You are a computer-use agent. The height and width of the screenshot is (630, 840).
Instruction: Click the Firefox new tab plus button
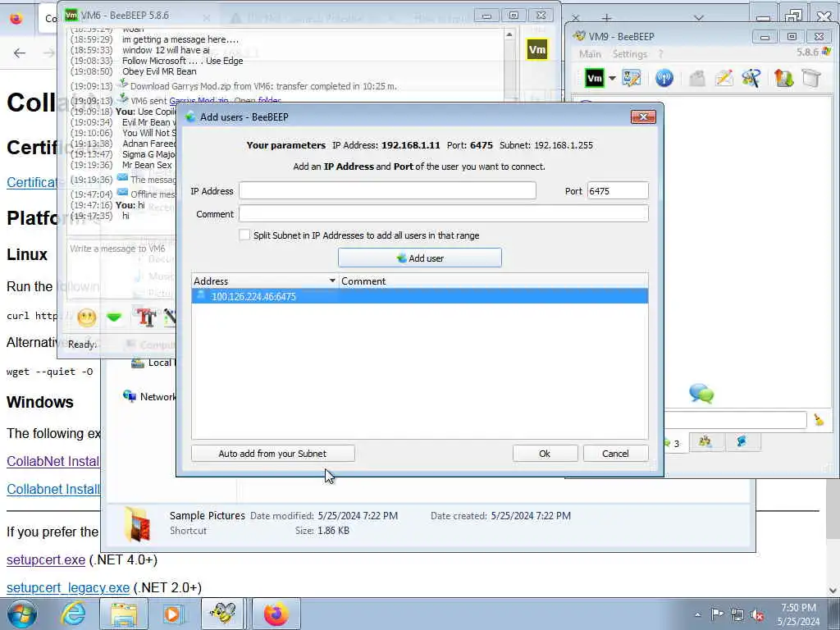tap(606, 18)
